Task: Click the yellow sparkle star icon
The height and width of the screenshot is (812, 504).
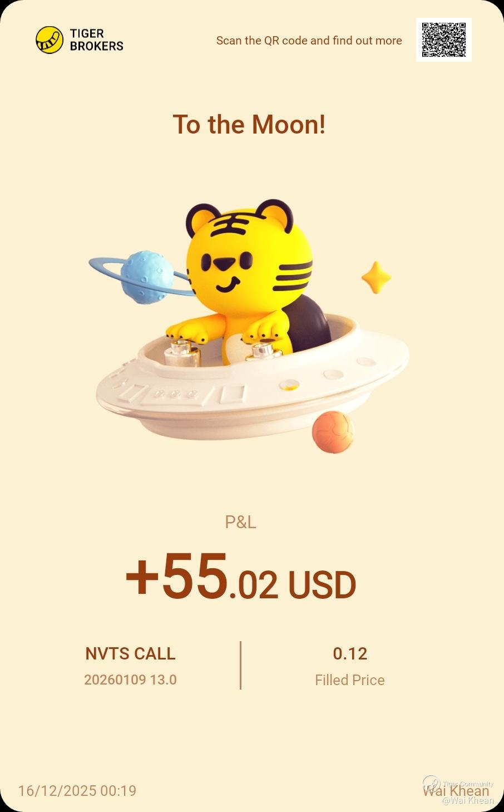Action: (377, 277)
